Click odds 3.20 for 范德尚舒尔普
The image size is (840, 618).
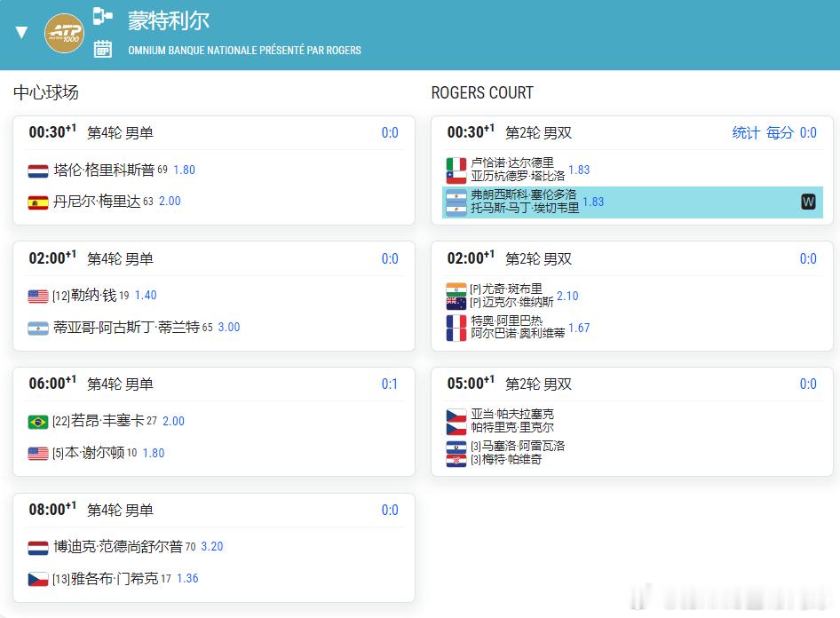[212, 546]
